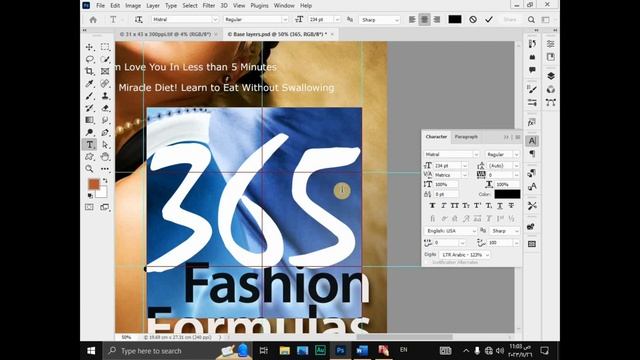Select the Path Selection tool
640x360 pixels.
coord(105,144)
